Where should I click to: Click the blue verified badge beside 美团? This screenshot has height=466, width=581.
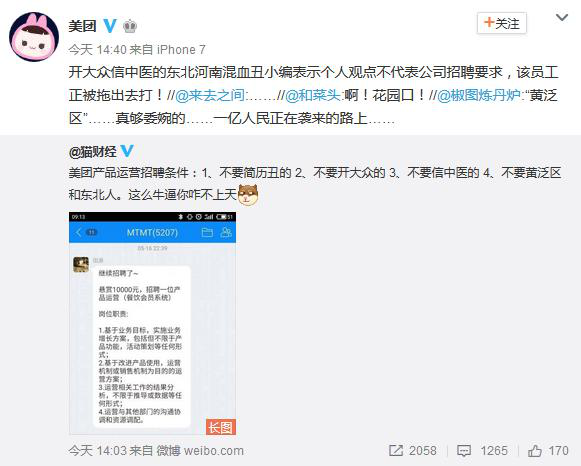pyautogui.click(x=110, y=26)
